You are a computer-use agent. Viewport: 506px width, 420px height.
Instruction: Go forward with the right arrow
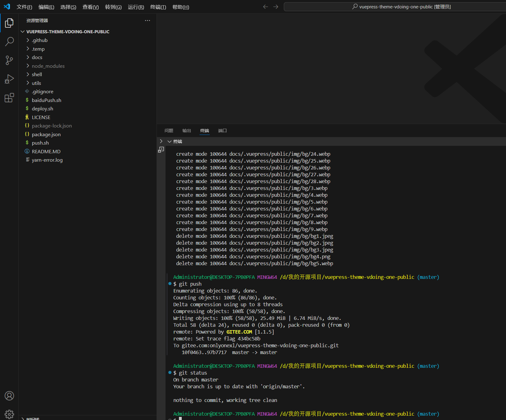276,7
